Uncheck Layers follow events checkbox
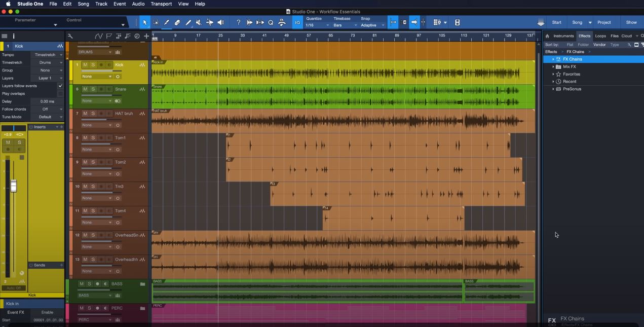Image resolution: width=644 pixels, height=327 pixels. (60, 86)
